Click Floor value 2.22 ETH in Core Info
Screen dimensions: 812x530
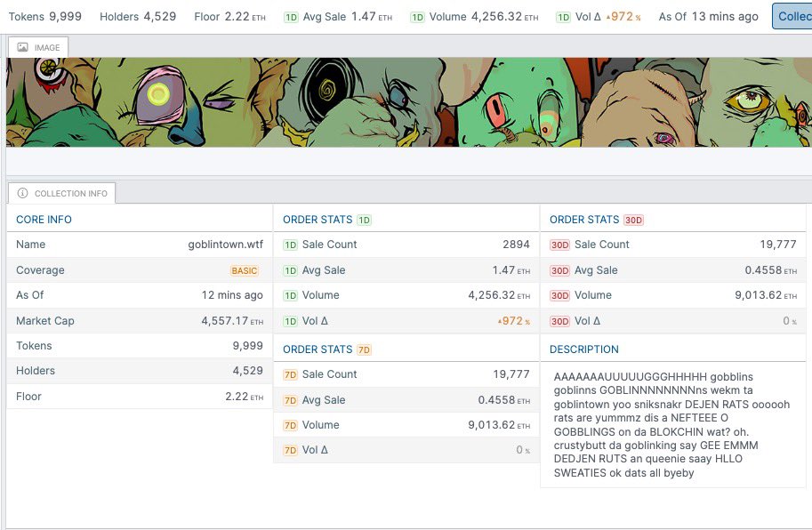pos(244,397)
